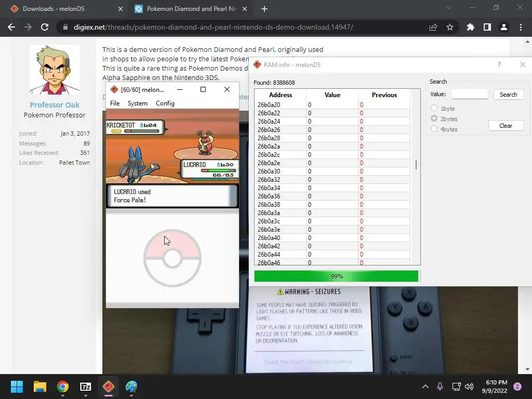The image size is (532, 399).
Task: Select address row 26b0a38
Action: click(332, 205)
